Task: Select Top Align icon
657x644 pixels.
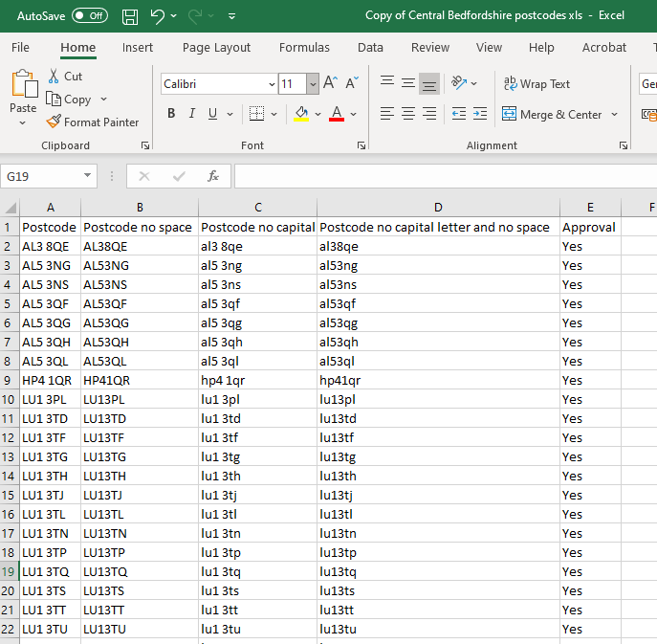Action: (x=387, y=80)
